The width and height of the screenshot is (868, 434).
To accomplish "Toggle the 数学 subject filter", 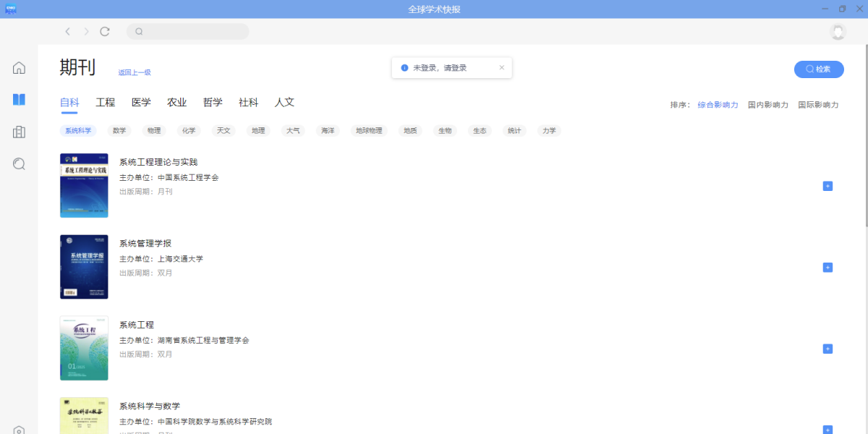I will [119, 130].
